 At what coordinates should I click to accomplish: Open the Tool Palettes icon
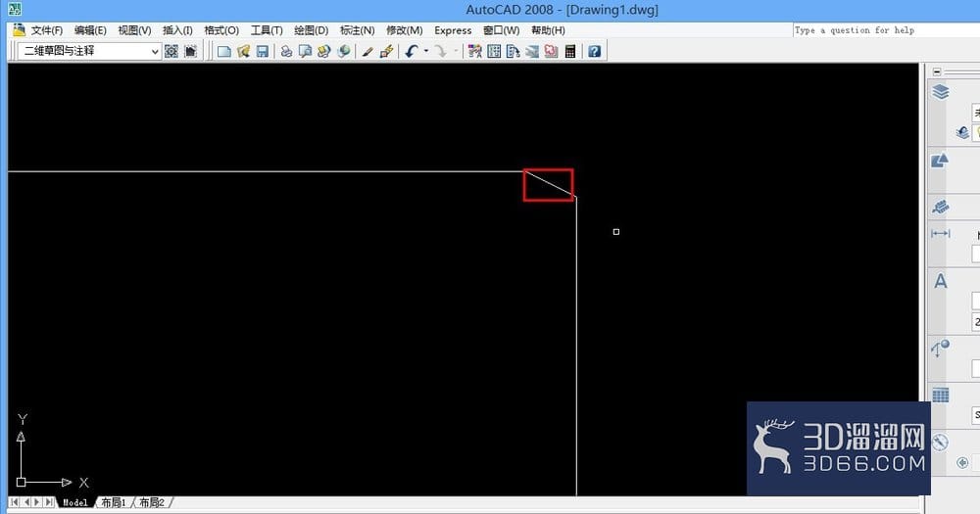(x=514, y=51)
